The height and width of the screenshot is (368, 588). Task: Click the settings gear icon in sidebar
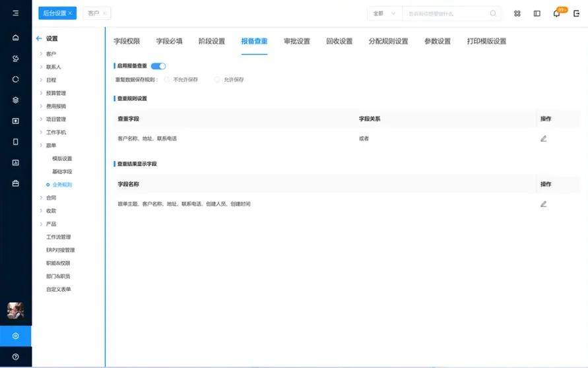16,336
